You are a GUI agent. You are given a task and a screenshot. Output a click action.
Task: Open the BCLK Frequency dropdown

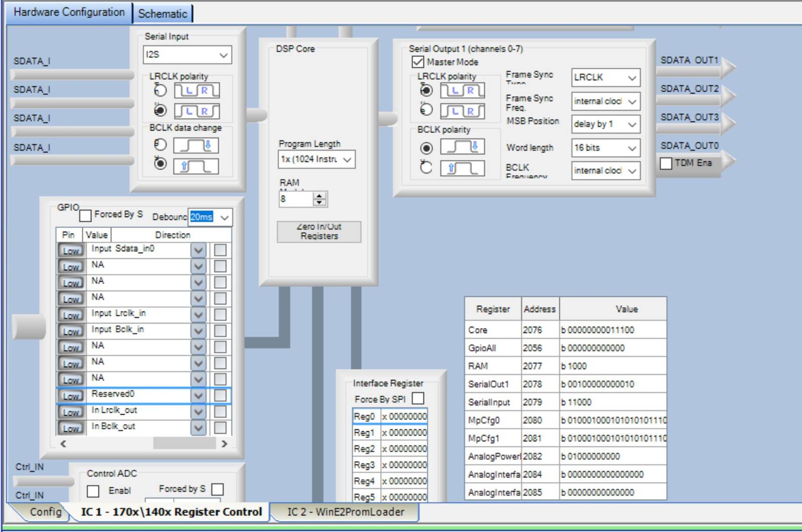[606, 171]
